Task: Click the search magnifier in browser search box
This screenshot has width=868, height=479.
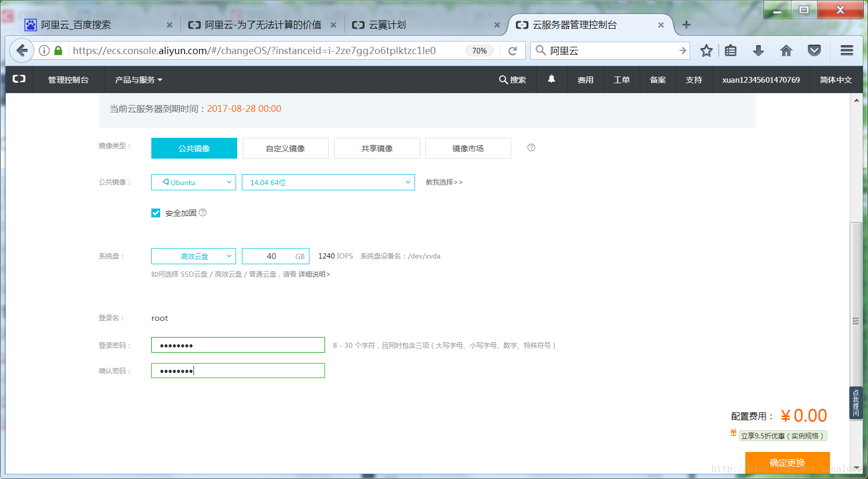Action: (540, 50)
